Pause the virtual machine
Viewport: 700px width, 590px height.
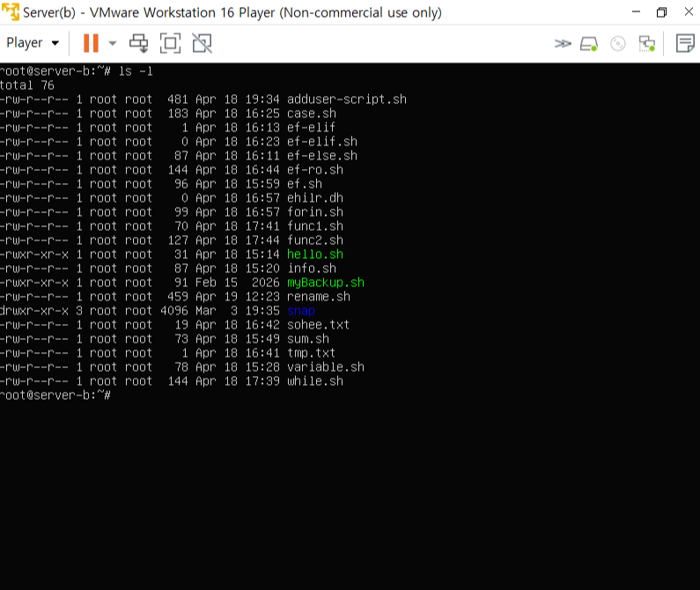tap(91, 43)
